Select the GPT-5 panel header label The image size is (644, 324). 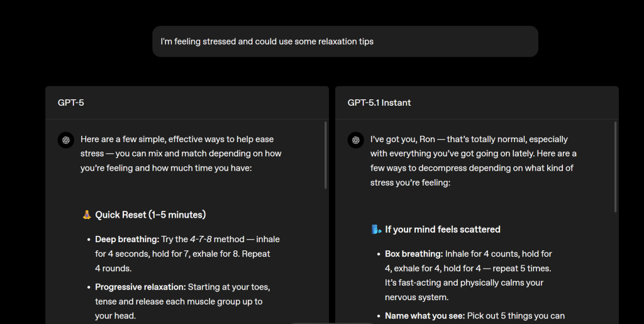71,103
